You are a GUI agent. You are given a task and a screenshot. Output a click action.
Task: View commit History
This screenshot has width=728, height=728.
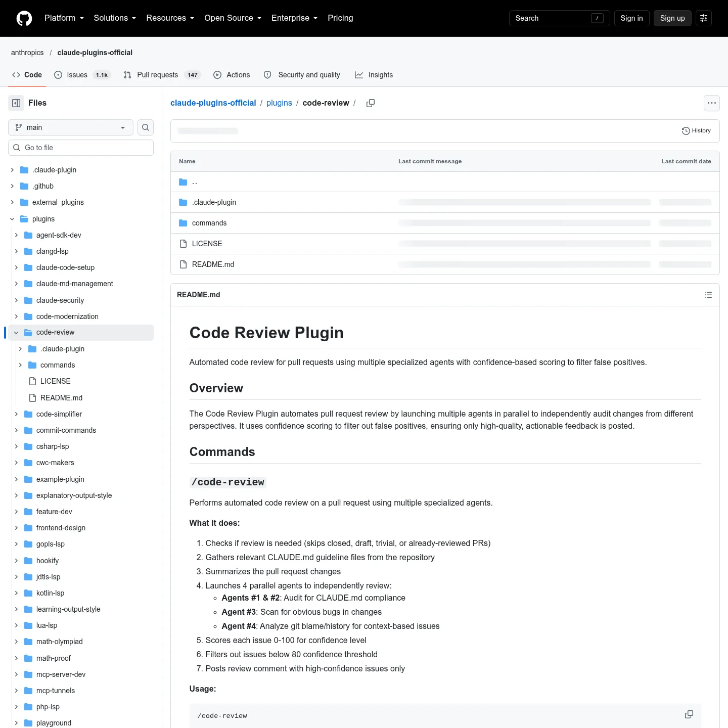point(696,130)
